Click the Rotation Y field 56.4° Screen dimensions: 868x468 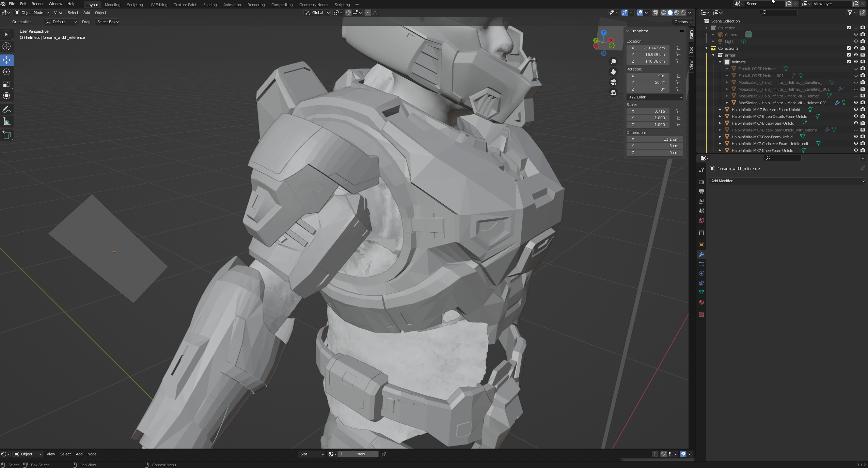click(x=648, y=82)
